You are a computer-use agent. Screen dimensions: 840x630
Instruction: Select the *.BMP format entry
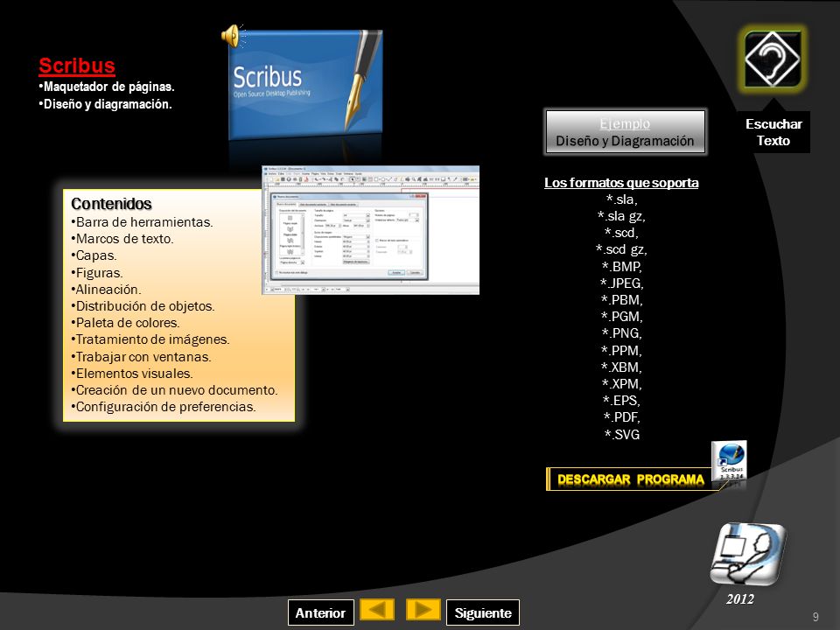621,266
